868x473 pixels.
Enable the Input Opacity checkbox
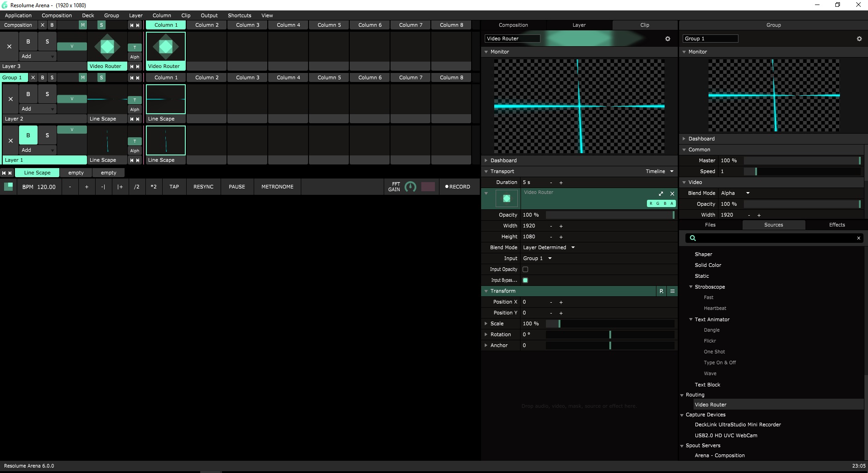[x=525, y=270]
